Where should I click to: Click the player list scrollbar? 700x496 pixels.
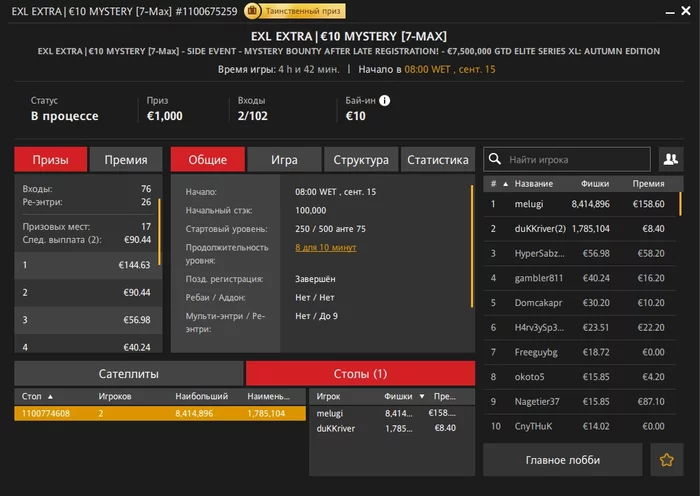[x=681, y=204]
